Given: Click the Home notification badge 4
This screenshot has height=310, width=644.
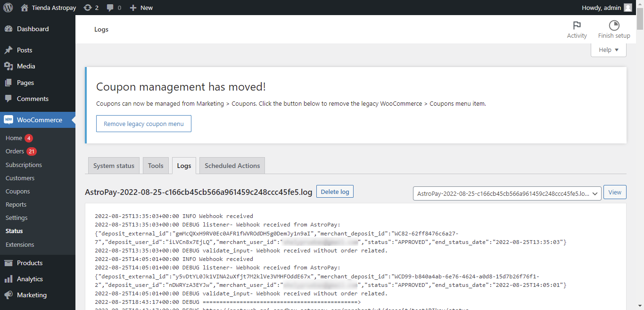Looking at the screenshot, I should click(29, 138).
